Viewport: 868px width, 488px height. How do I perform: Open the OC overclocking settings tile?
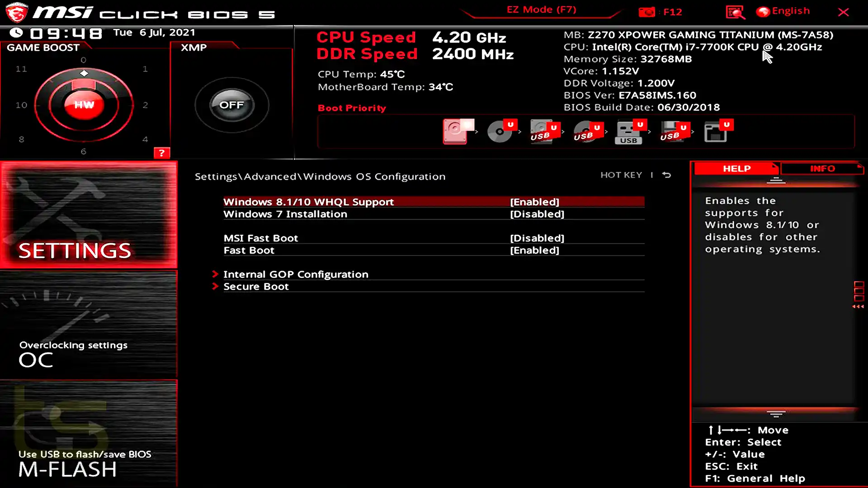click(x=89, y=325)
